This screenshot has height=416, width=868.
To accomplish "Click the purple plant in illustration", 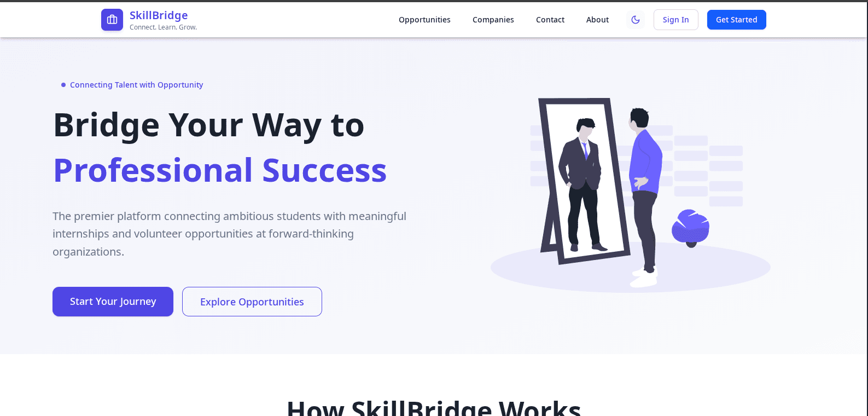I will pos(691,228).
